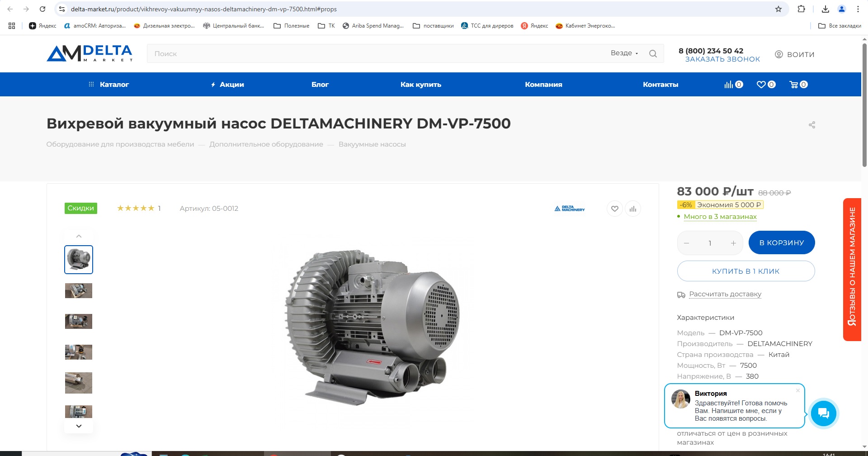868x456 pixels.
Task: Share the product via share icon
Action: pos(812,125)
